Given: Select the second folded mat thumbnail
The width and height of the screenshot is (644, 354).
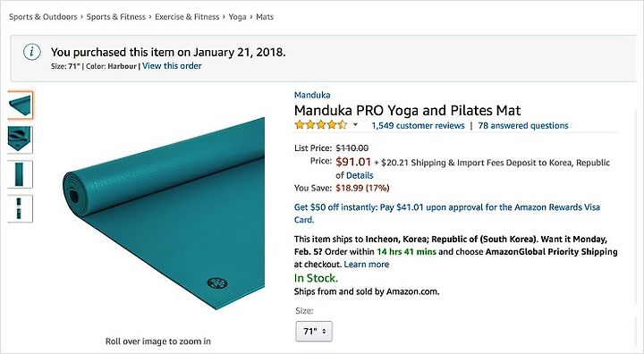Looking at the screenshot, I should tap(20, 139).
